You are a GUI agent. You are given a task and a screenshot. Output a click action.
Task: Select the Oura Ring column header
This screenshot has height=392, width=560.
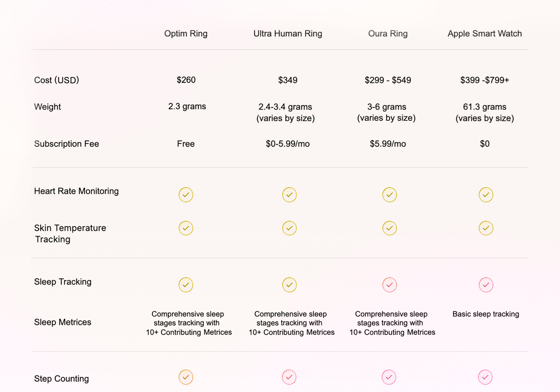(388, 33)
